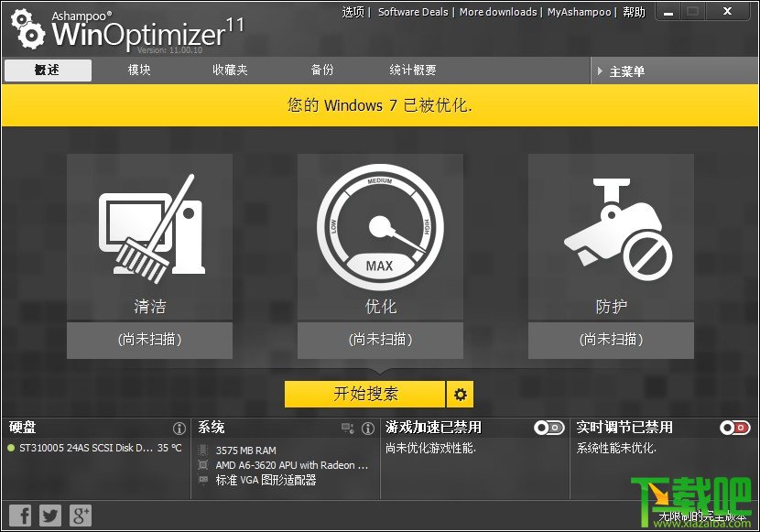Image resolution: width=760 pixels, height=532 pixels.
Task: Click the RAM chip icon
Action: [203, 451]
